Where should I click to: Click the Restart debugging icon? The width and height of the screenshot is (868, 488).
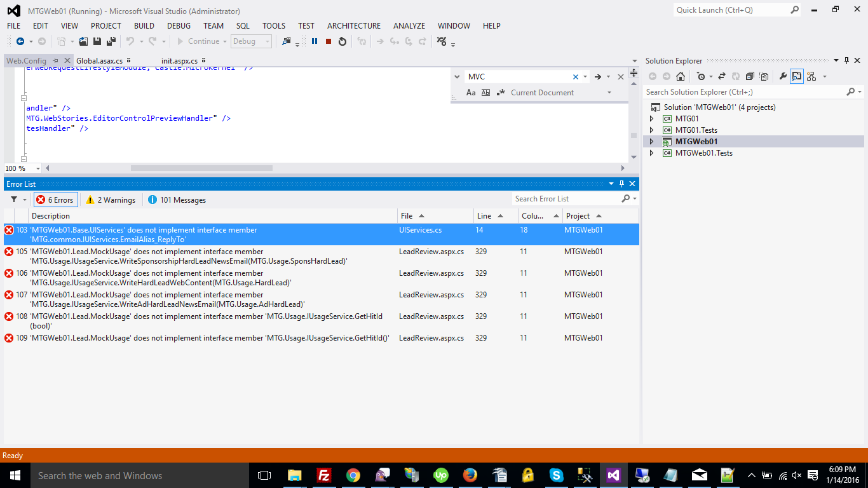pos(342,41)
